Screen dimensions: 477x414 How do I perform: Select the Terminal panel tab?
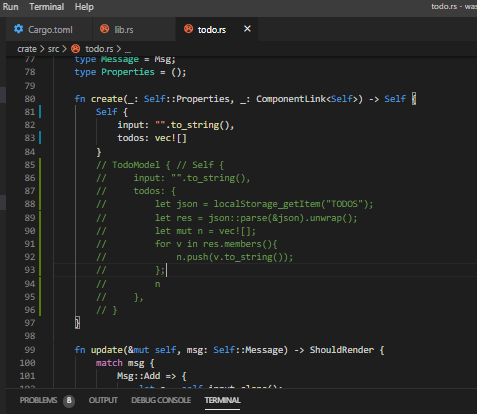coord(222,400)
